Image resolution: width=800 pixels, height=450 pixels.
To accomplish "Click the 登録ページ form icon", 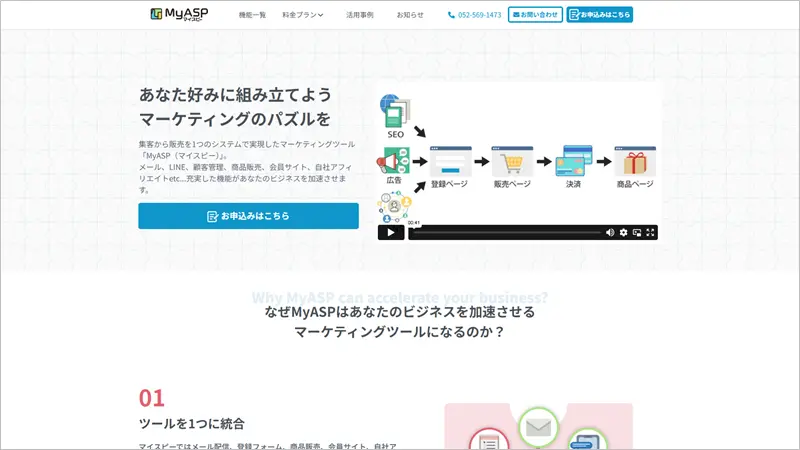I will pyautogui.click(x=450, y=161).
